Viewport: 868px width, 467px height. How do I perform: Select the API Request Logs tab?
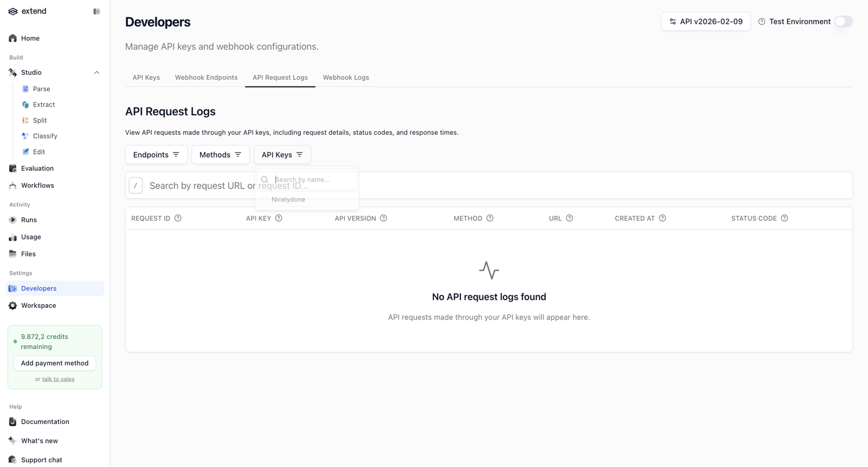(x=280, y=77)
